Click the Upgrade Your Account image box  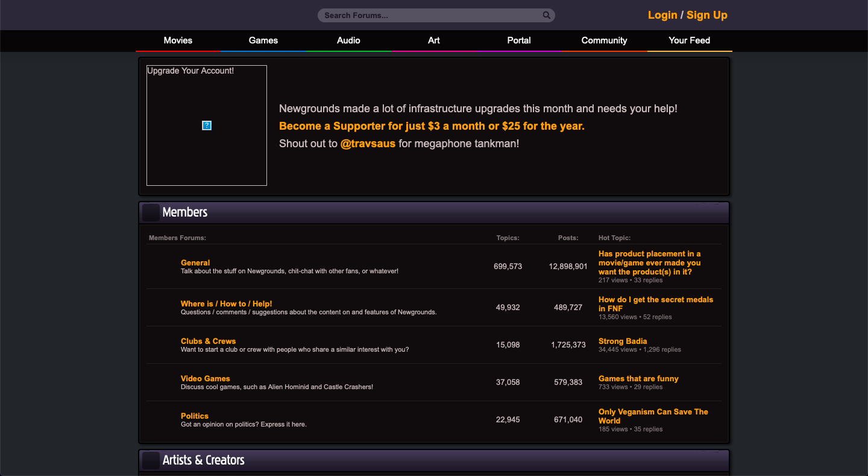[x=207, y=125]
